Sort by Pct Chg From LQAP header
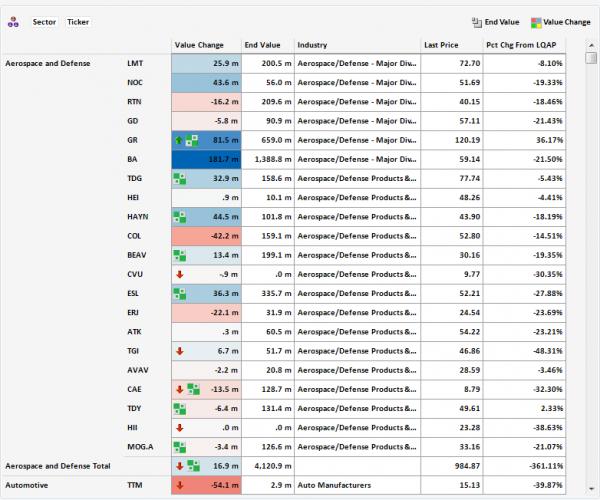 click(x=524, y=45)
